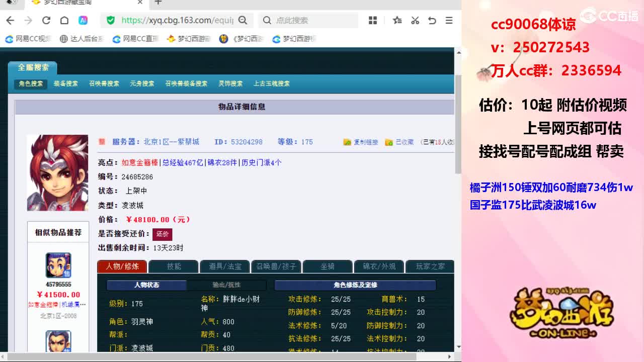This screenshot has width=644, height=362.
Task: Click the green security shield icon
Action: (111, 20)
